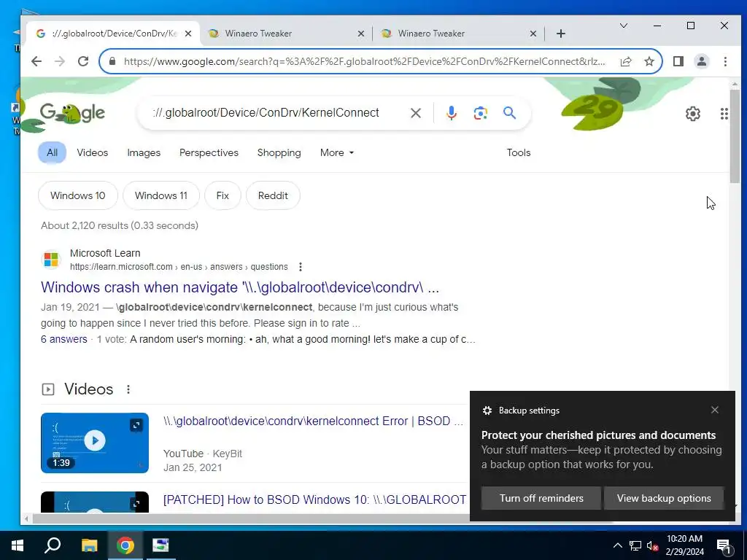Click the vertical page scrollbar

tap(734, 136)
